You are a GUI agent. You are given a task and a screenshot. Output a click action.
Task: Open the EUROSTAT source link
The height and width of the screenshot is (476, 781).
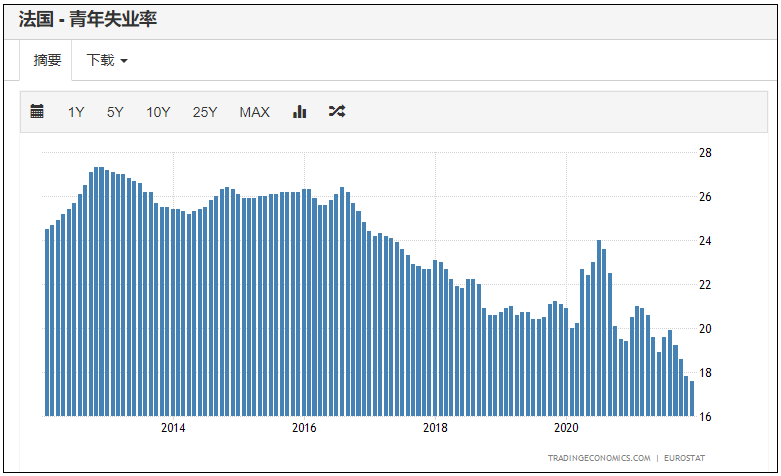coord(684,458)
